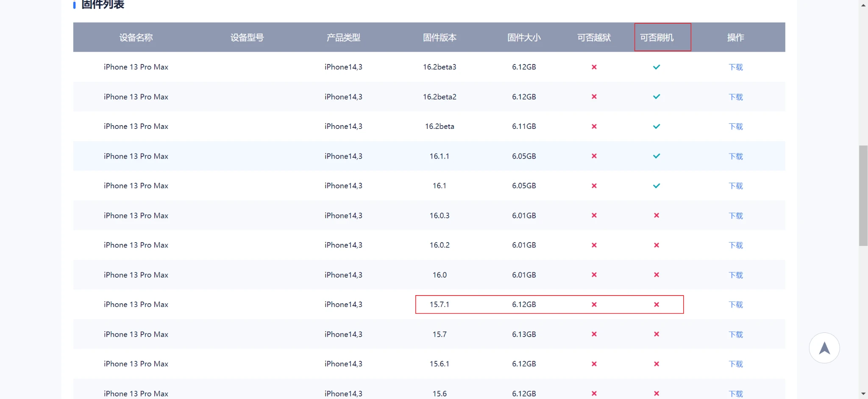Screen dimensions: 868x399
Task: Click flashable check icon for 16.1.1
Action: [657, 156]
